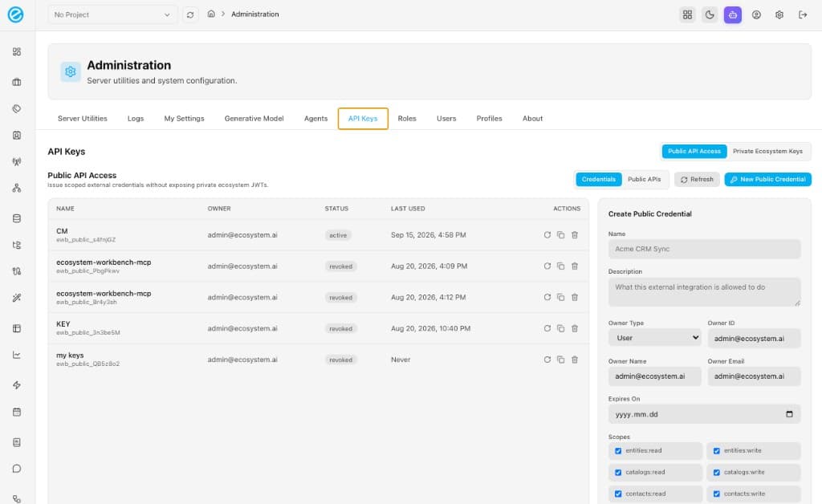
Task: Toggle the entities:read scope
Action: tap(618, 450)
